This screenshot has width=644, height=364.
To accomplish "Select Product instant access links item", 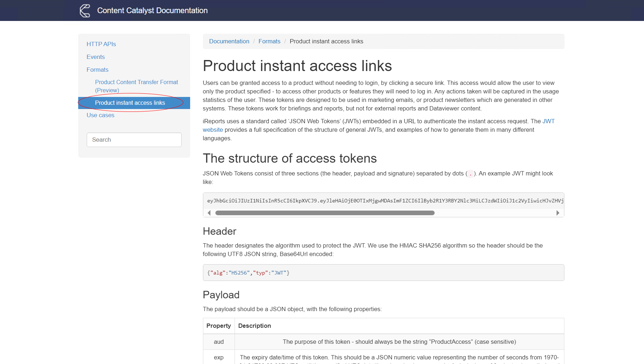I will tap(130, 103).
